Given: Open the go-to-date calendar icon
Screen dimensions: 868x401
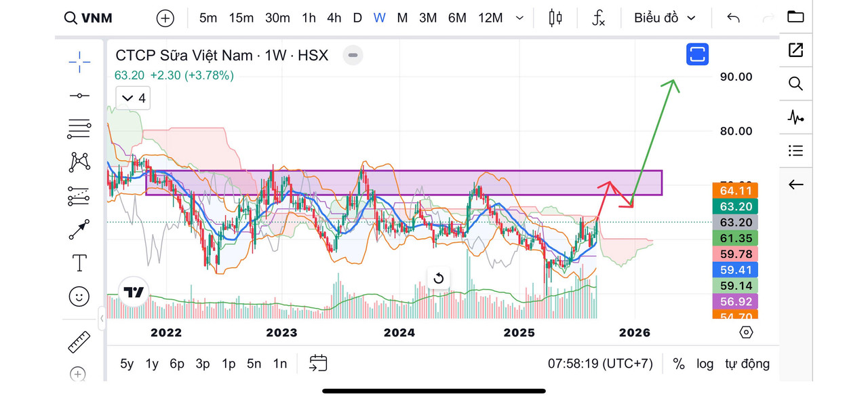Looking at the screenshot, I should point(318,364).
